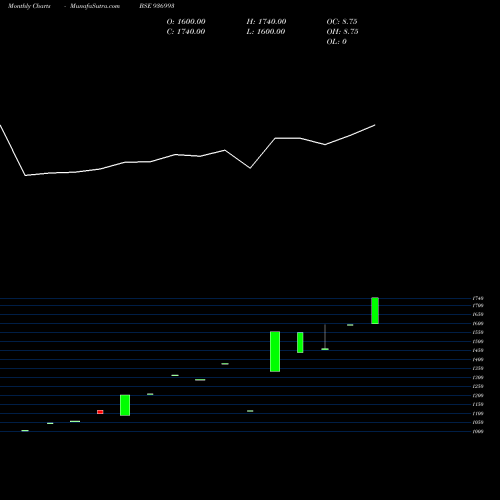Open the MunafaSutra.com label
The width and height of the screenshot is (500, 500).
(x=95, y=6)
